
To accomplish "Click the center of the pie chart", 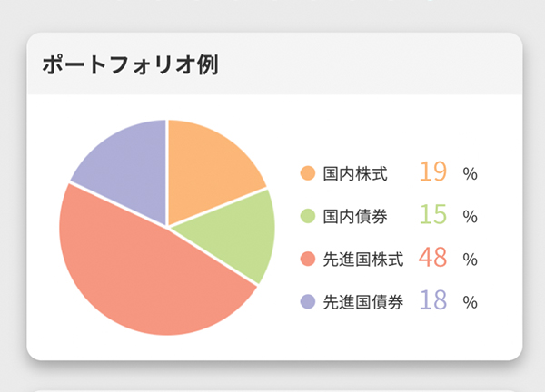I will (167, 228).
